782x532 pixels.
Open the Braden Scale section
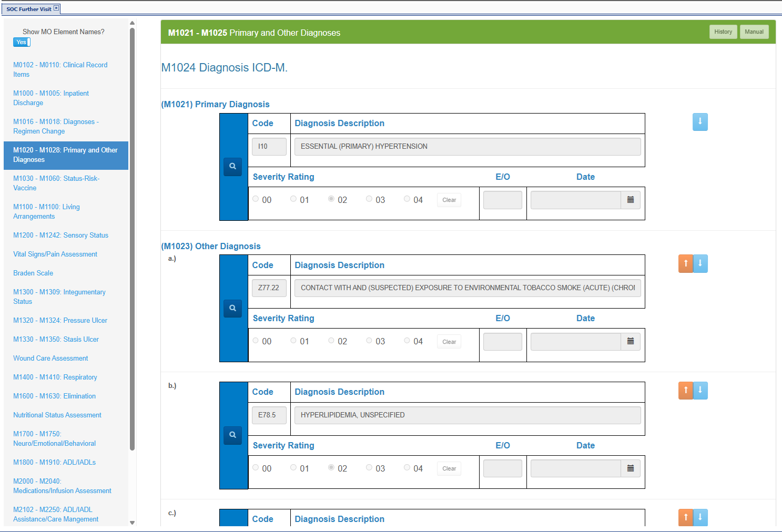33,273
